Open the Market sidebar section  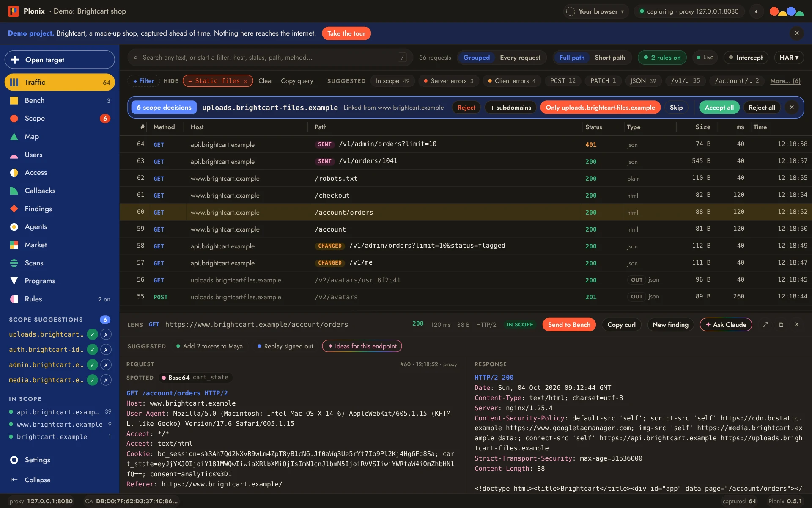coord(60,245)
